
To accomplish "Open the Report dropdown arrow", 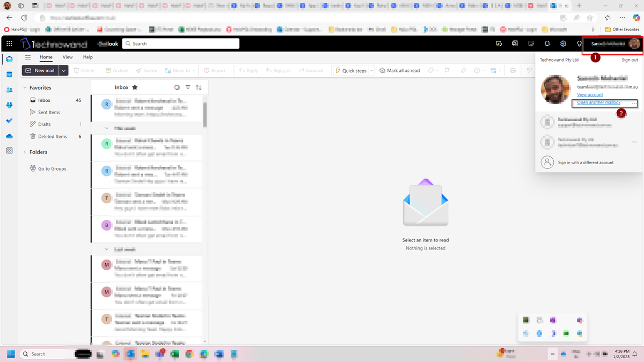I will coord(229,70).
